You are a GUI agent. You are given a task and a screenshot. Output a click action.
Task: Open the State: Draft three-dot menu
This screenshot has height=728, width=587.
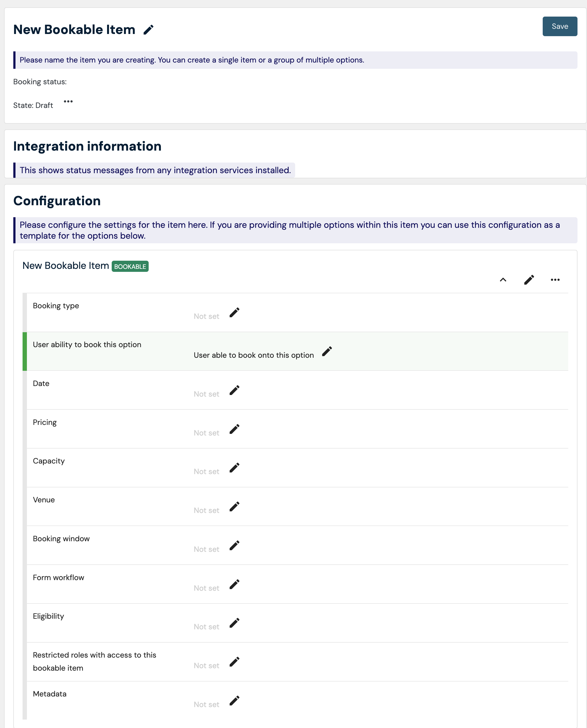tap(68, 101)
